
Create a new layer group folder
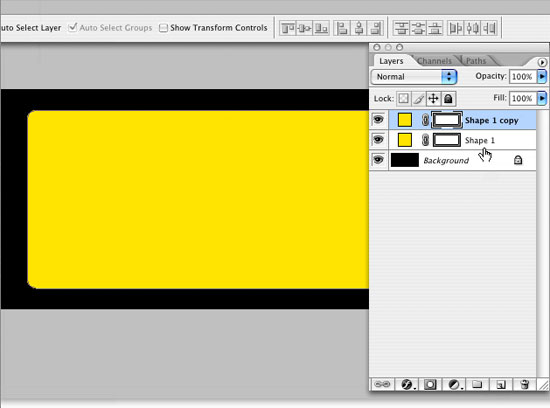[x=477, y=384]
